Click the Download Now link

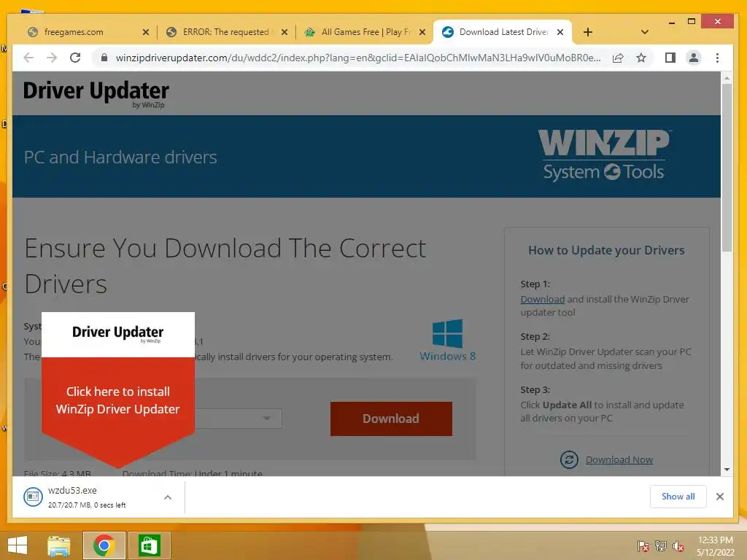point(619,460)
